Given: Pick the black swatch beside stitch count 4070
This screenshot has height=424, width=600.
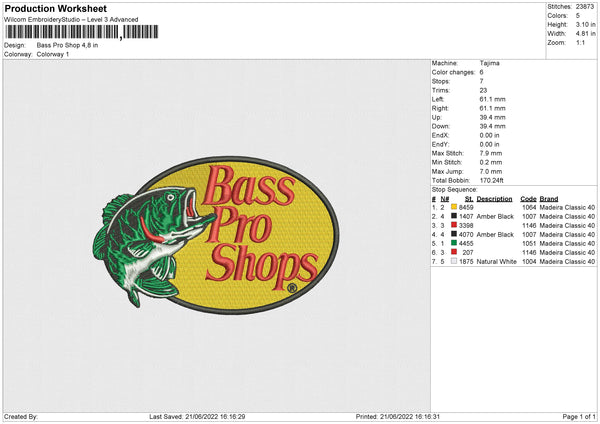Looking at the screenshot, I should coord(454,234).
